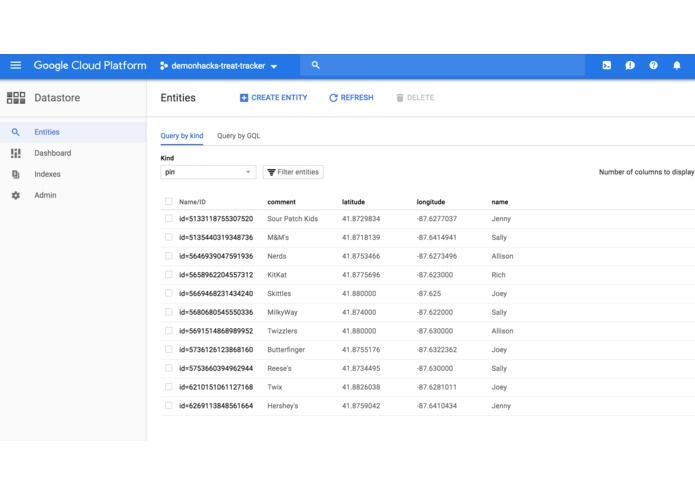Click the Delete trash can icon
Image resolution: width=695 pixels, height=494 pixels.
[x=400, y=98]
